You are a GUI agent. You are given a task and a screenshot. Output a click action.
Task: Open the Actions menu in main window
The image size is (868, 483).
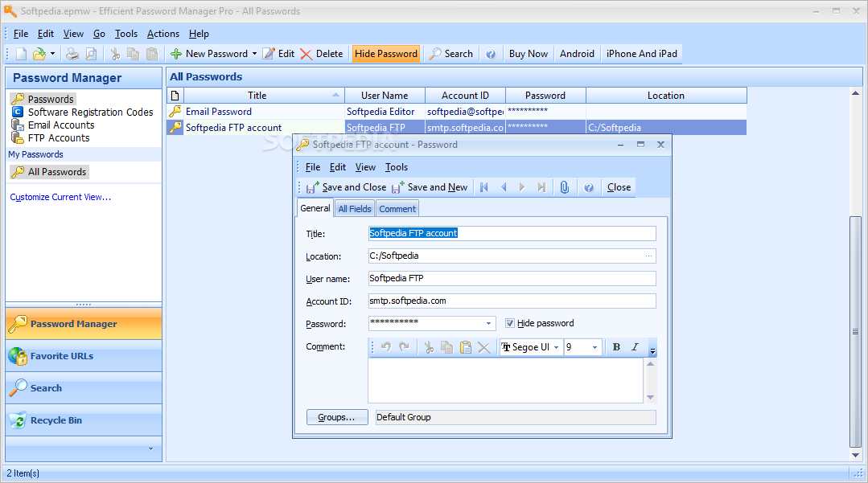point(162,34)
